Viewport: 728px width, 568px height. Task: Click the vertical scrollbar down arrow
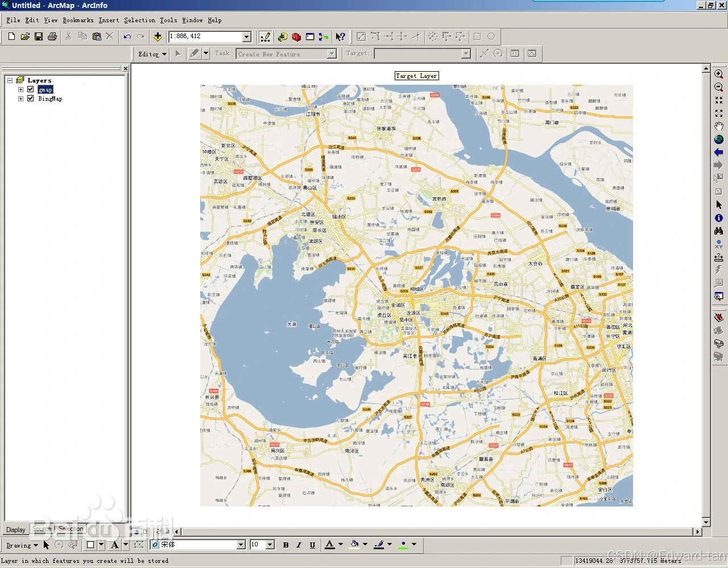[706, 522]
